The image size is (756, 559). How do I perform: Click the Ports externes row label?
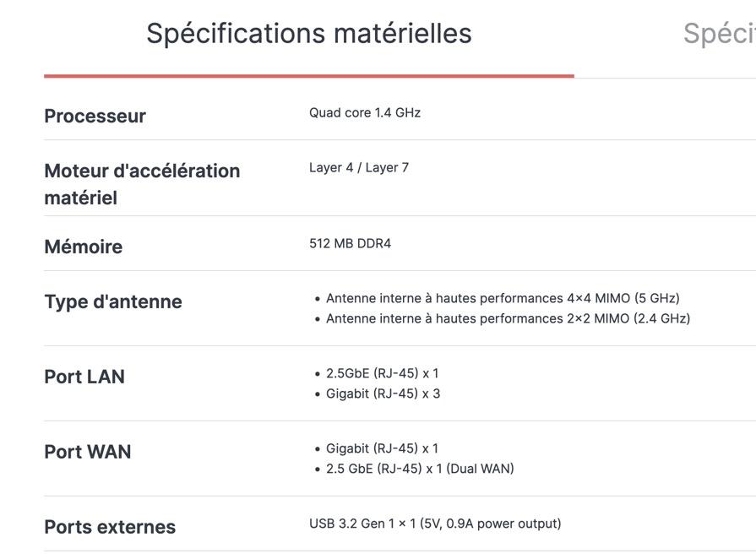[110, 528]
